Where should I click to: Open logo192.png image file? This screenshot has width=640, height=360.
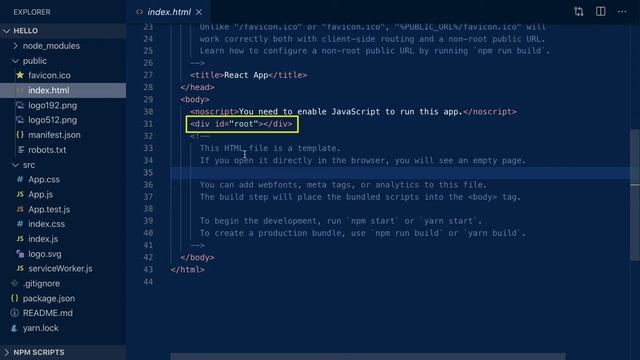tap(63, 105)
